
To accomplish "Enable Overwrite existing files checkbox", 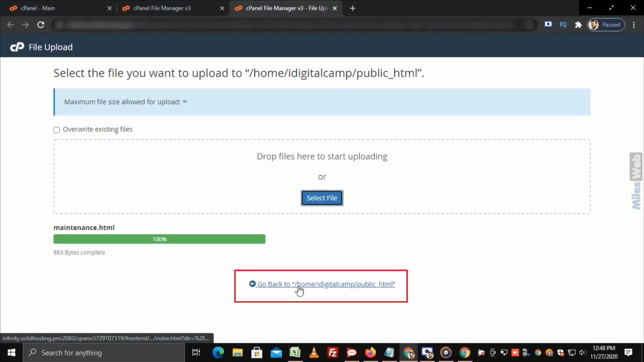I will (57, 130).
